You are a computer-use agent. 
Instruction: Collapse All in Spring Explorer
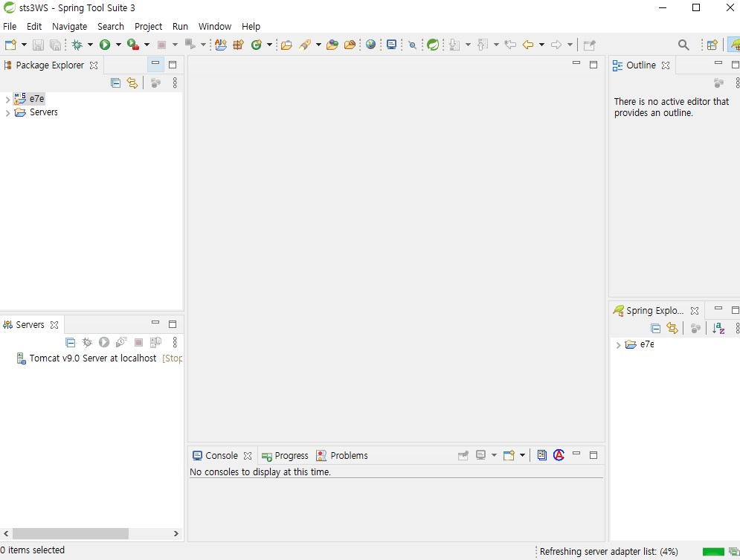pyautogui.click(x=655, y=329)
